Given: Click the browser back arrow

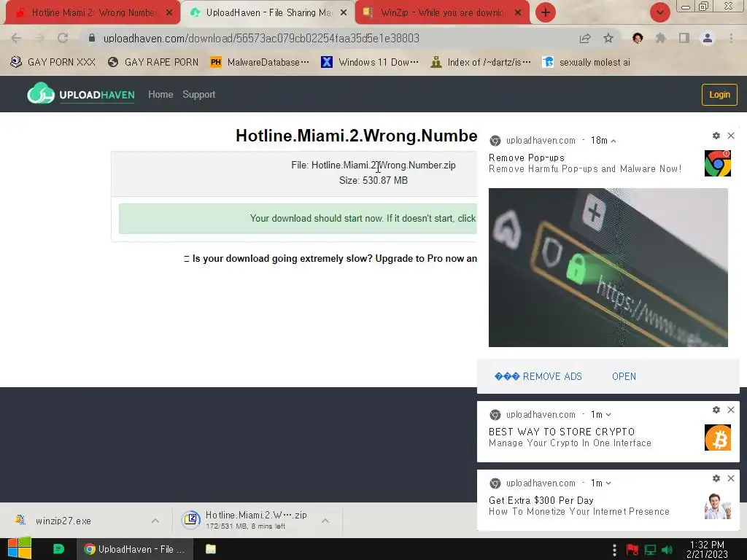Looking at the screenshot, I should click(x=16, y=38).
